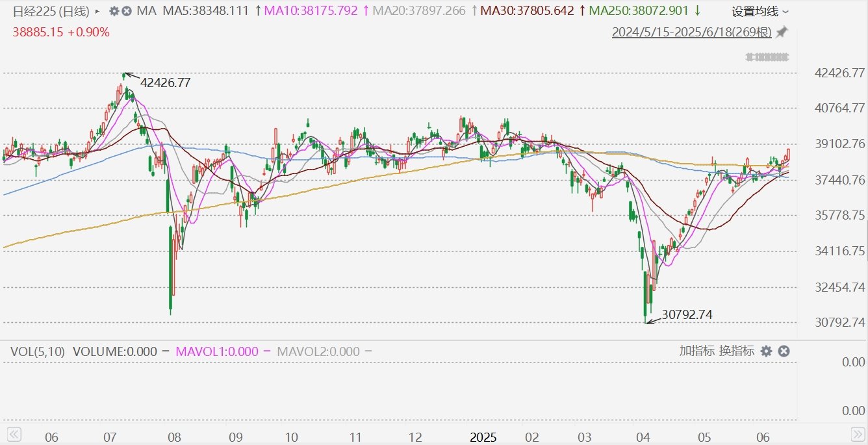This screenshot has width=868, height=445.
Task: Close the VOL indicator panel
Action: point(784,351)
